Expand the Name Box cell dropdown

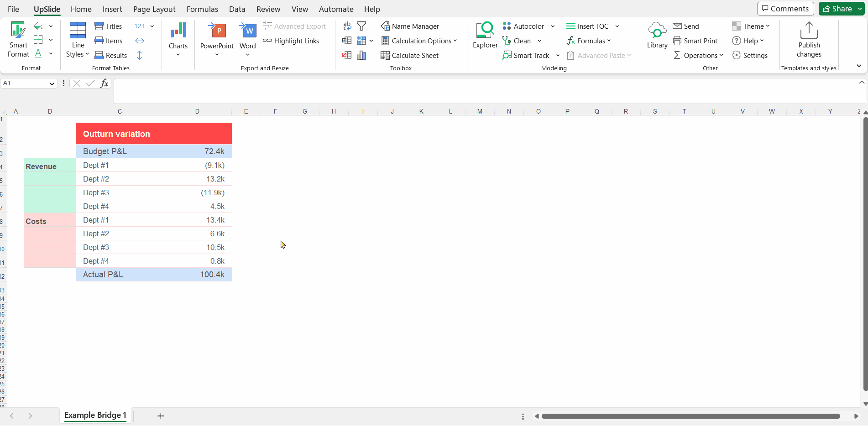pyautogui.click(x=52, y=83)
